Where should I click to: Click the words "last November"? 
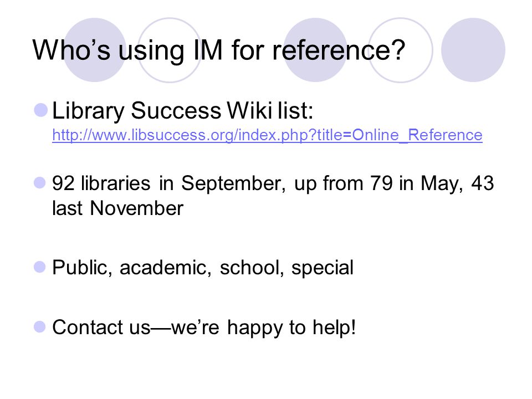coord(117,208)
